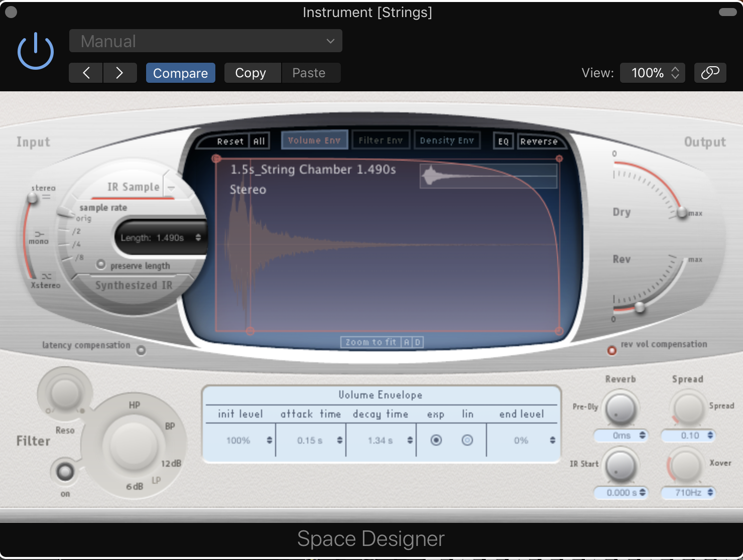Screen dimensions: 743x560
Task: Click the Dry output slider handle
Action: pyautogui.click(x=682, y=212)
